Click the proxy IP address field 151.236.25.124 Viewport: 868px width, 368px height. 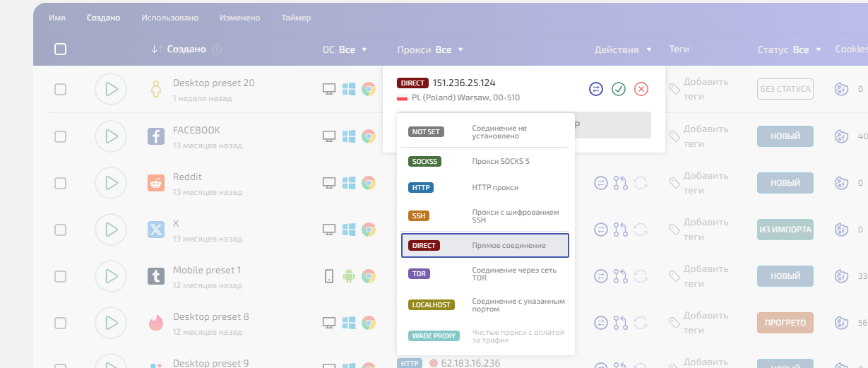tap(464, 83)
